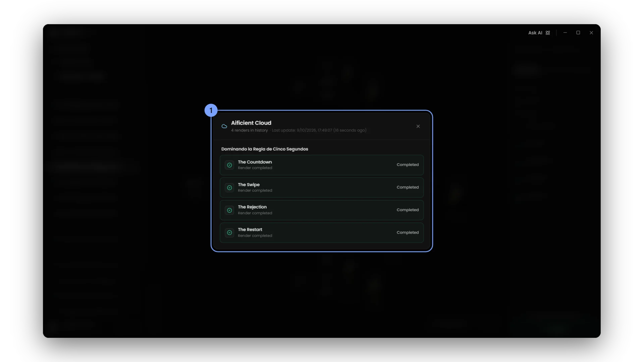Select The Restart render title
This screenshot has height=362, width=644.
click(x=250, y=230)
